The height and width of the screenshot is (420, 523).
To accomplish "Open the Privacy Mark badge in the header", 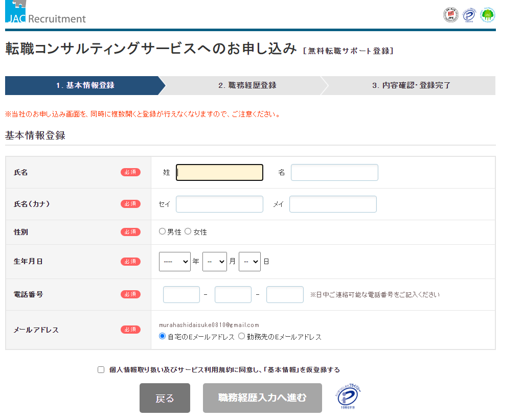I will tap(469, 15).
